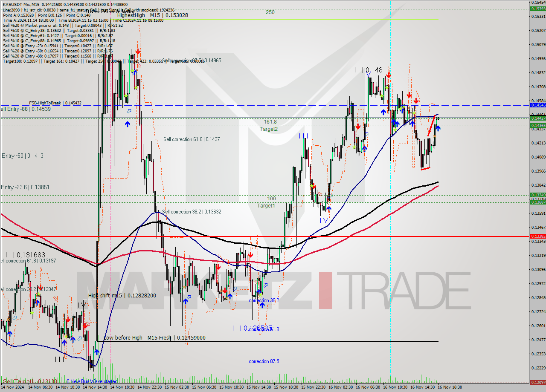Click the Target100: 0.12097 info line
The height and width of the screenshot is (392, 546).
click(103, 61)
